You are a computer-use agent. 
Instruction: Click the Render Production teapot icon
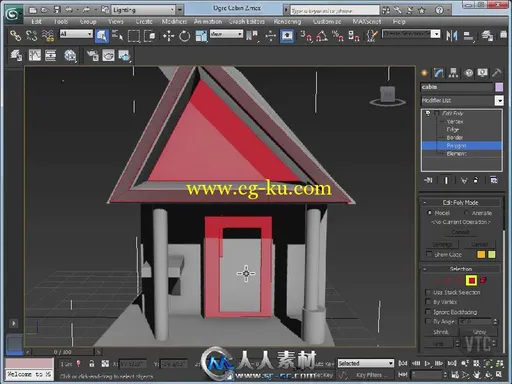124,55
